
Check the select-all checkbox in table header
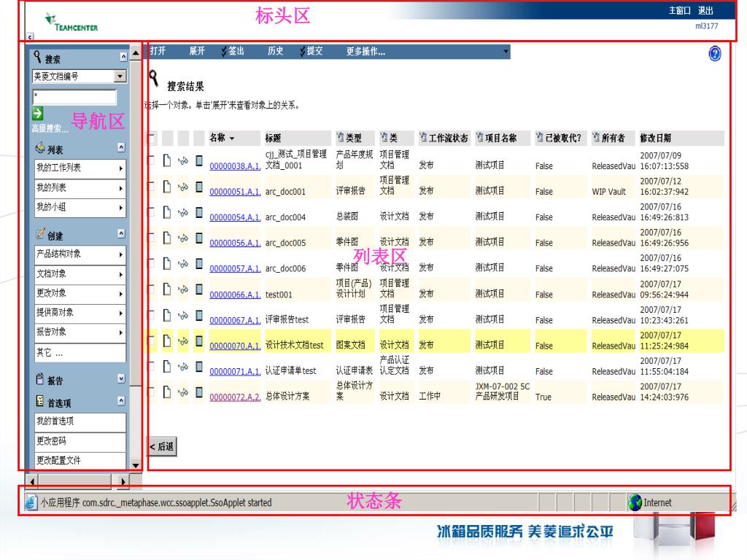(151, 139)
